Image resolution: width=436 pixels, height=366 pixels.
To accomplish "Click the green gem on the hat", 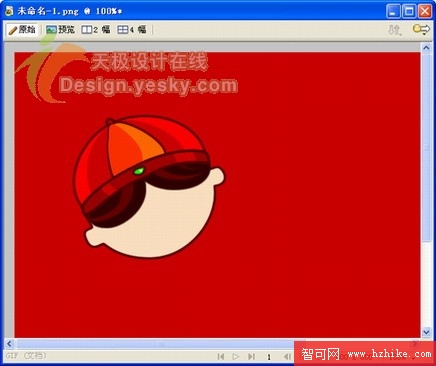I will pyautogui.click(x=139, y=171).
